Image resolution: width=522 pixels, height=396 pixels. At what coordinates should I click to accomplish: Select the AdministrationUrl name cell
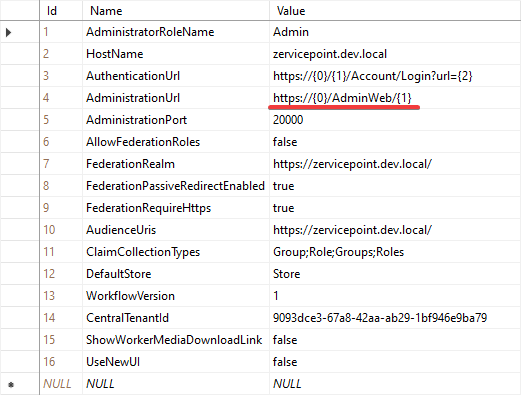(176, 98)
